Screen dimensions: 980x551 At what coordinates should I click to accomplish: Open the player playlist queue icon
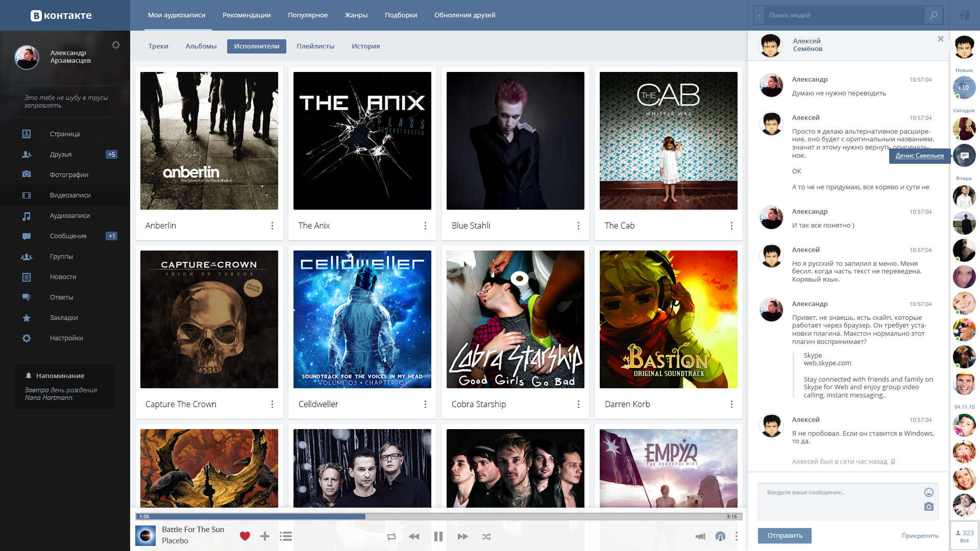(x=286, y=536)
